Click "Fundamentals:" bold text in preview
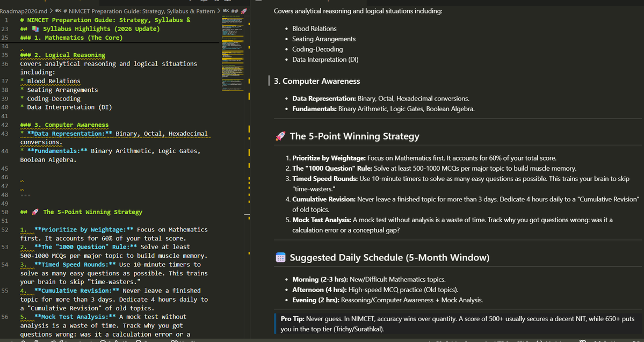The width and height of the screenshot is (644, 342). click(x=314, y=109)
